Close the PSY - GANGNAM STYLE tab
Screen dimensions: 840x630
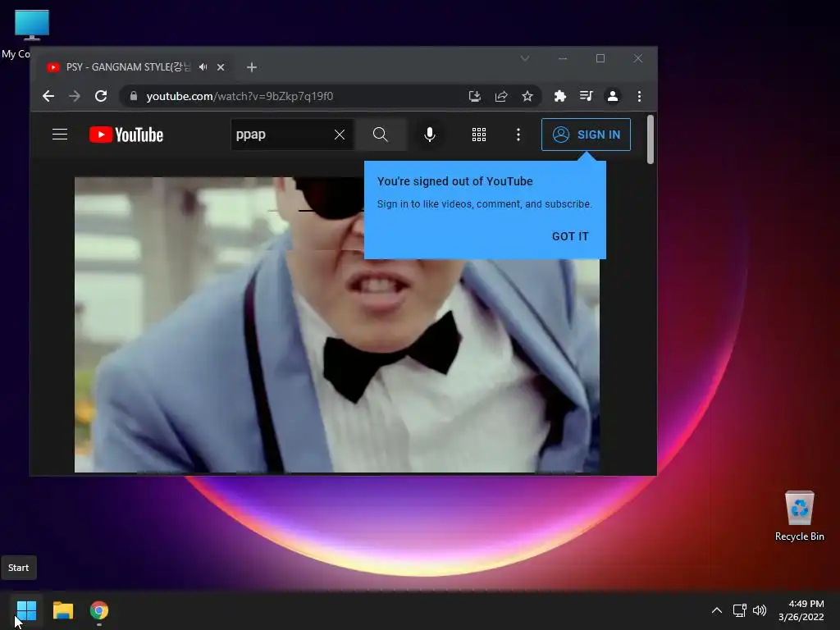[221, 67]
